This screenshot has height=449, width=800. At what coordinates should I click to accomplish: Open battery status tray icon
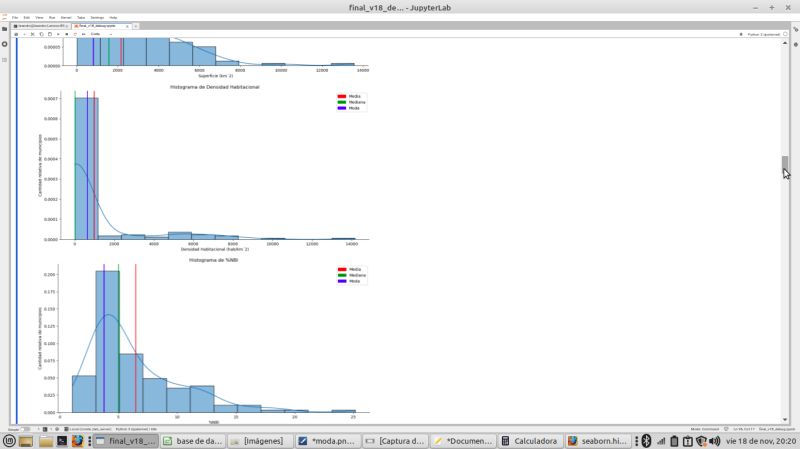(674, 441)
